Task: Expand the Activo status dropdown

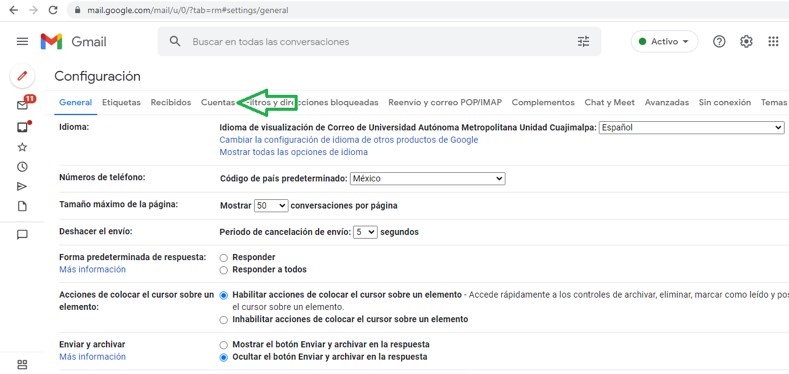Action: tap(664, 42)
